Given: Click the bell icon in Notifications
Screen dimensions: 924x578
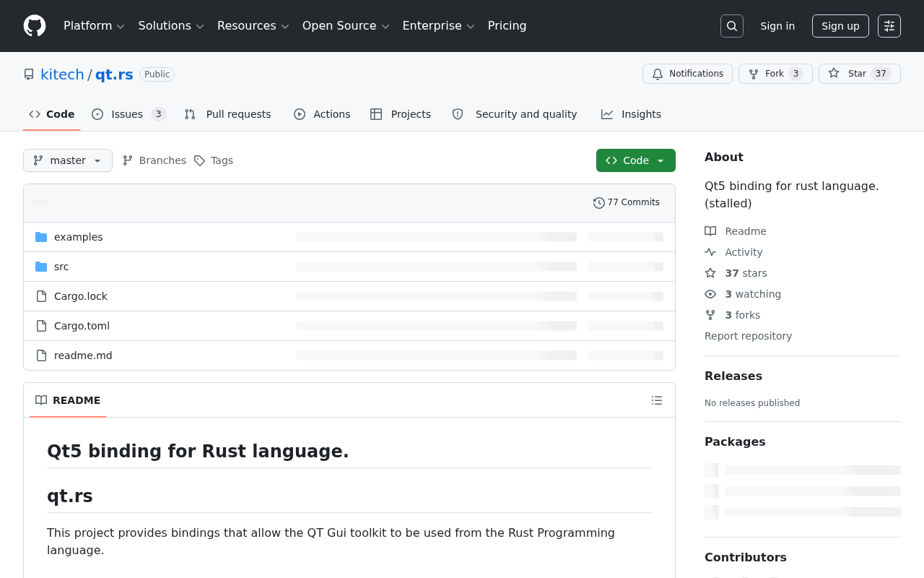Looking at the screenshot, I should coord(658,74).
